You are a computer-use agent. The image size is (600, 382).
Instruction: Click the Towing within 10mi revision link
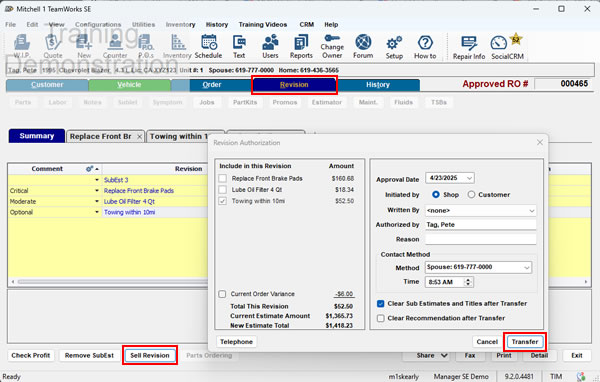129,212
